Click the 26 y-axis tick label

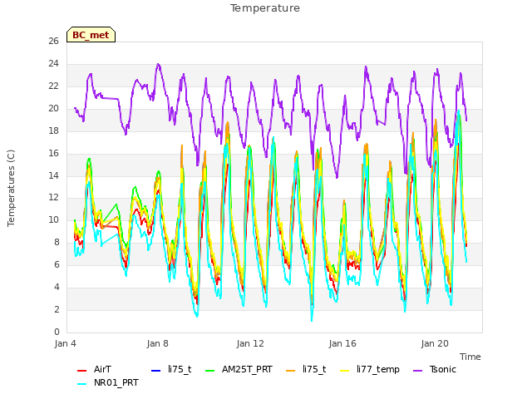53,41
